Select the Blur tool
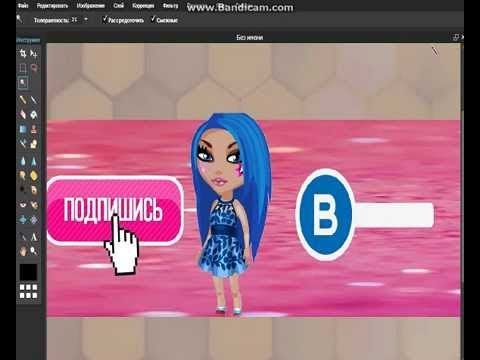480x360 pixels. (23, 161)
